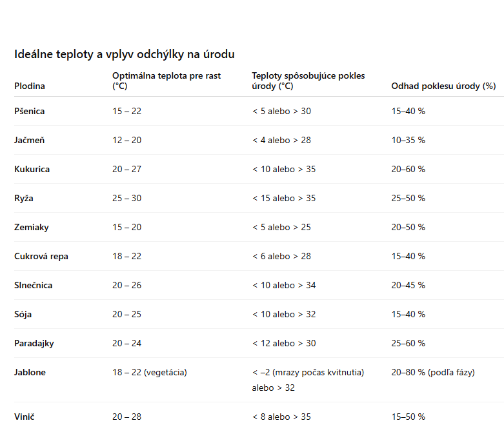Screen dimensions: 504x443
Task: Click the 'Kukurica' row label
Action: [32, 169]
